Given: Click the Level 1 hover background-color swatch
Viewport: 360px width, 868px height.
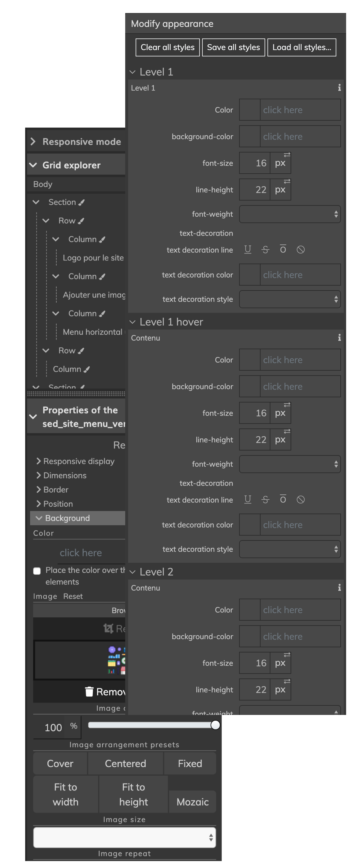Looking at the screenshot, I should click(250, 386).
